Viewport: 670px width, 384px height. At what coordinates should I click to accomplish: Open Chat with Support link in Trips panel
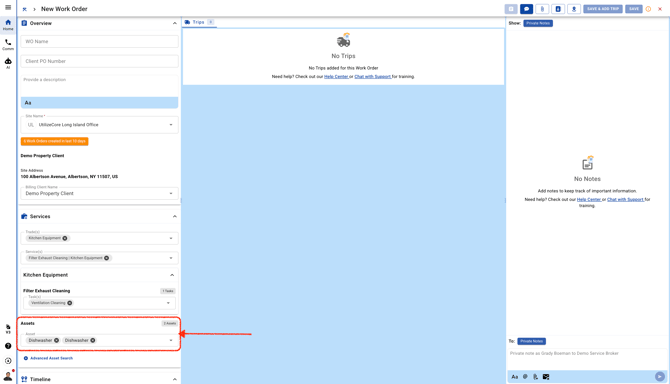373,76
